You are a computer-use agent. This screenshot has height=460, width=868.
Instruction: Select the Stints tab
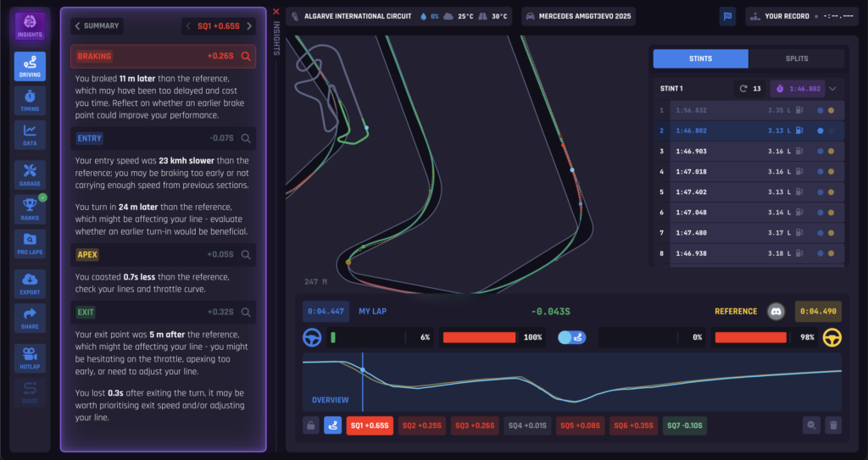point(701,58)
